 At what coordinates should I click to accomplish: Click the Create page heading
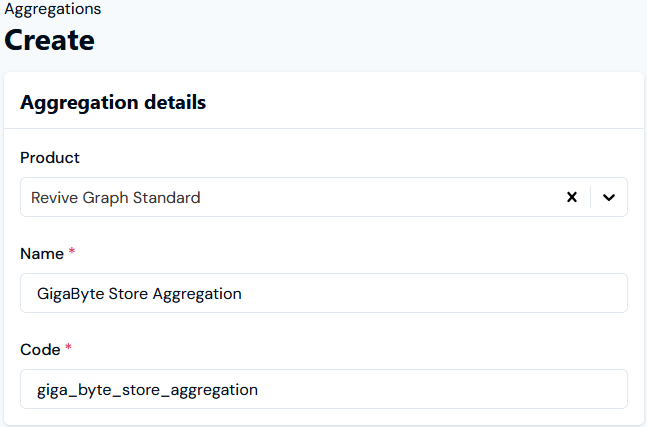tap(50, 40)
